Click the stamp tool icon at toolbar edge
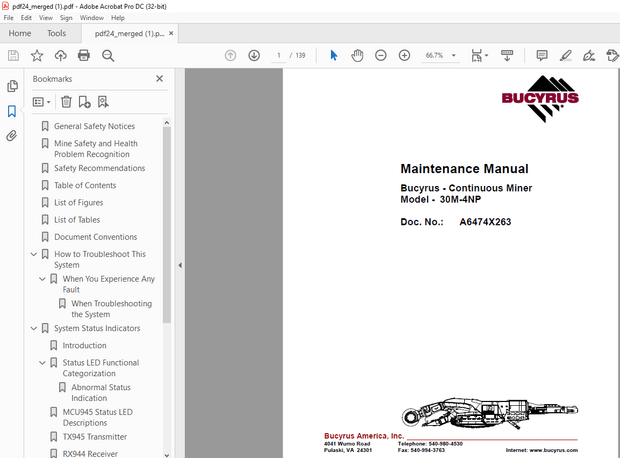 click(612, 55)
